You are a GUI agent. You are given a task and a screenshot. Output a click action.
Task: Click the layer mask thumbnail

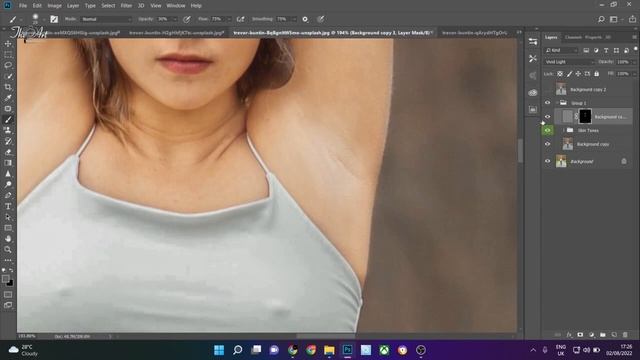pyautogui.click(x=585, y=116)
